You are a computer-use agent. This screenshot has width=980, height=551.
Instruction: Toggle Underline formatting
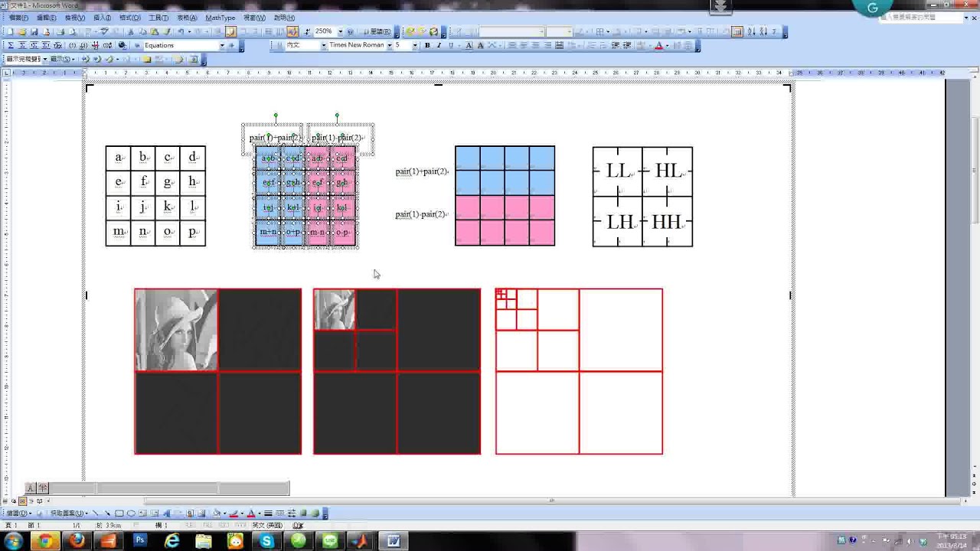click(x=450, y=45)
